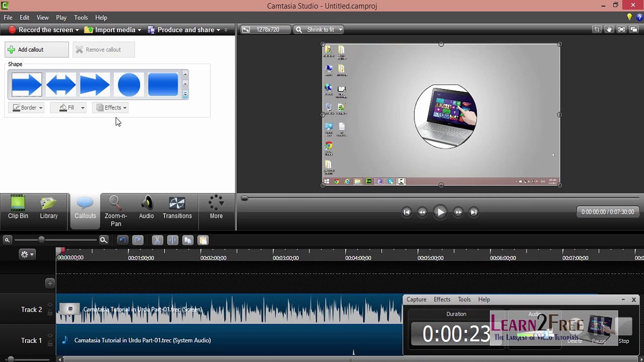The height and width of the screenshot is (362, 644).
Task: Open the blue help question icon
Action: tap(639, 17)
